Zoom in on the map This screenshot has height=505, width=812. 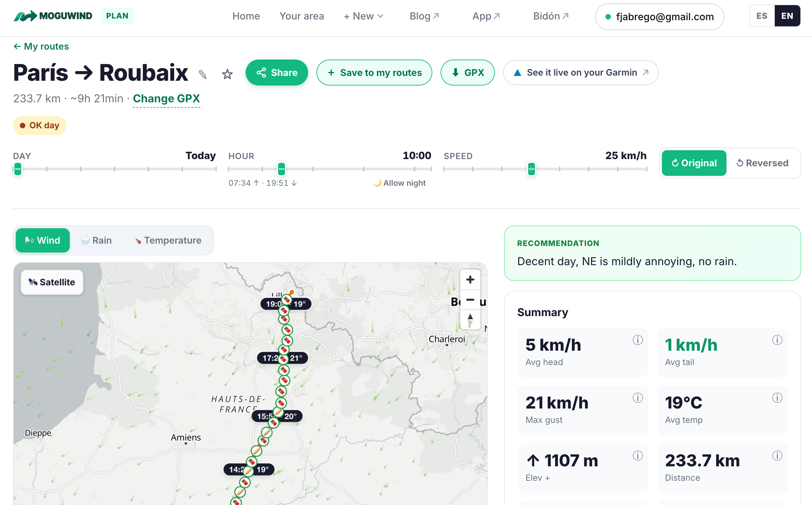coord(470,280)
